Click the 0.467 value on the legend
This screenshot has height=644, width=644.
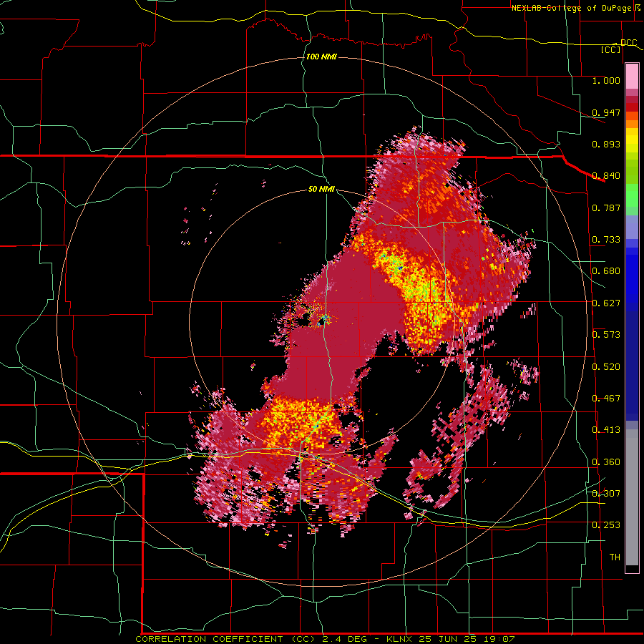pos(606,399)
